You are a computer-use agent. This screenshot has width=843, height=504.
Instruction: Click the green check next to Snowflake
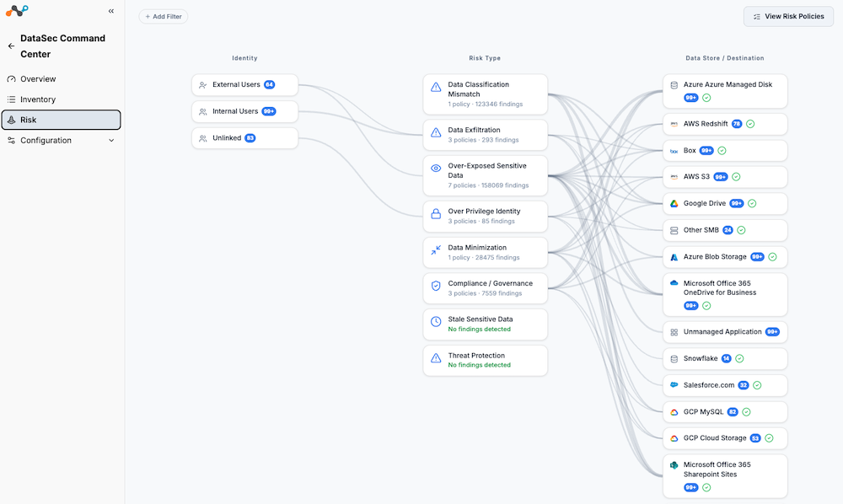[x=740, y=358]
